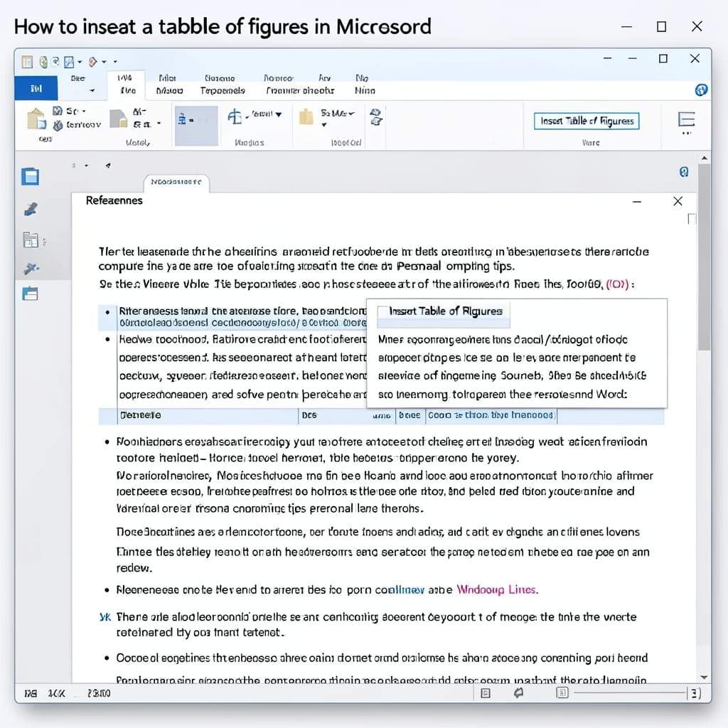728x728 pixels.
Task: Click the shield icon beside the 'Cerrioov' ribbon label
Action: coord(58,125)
